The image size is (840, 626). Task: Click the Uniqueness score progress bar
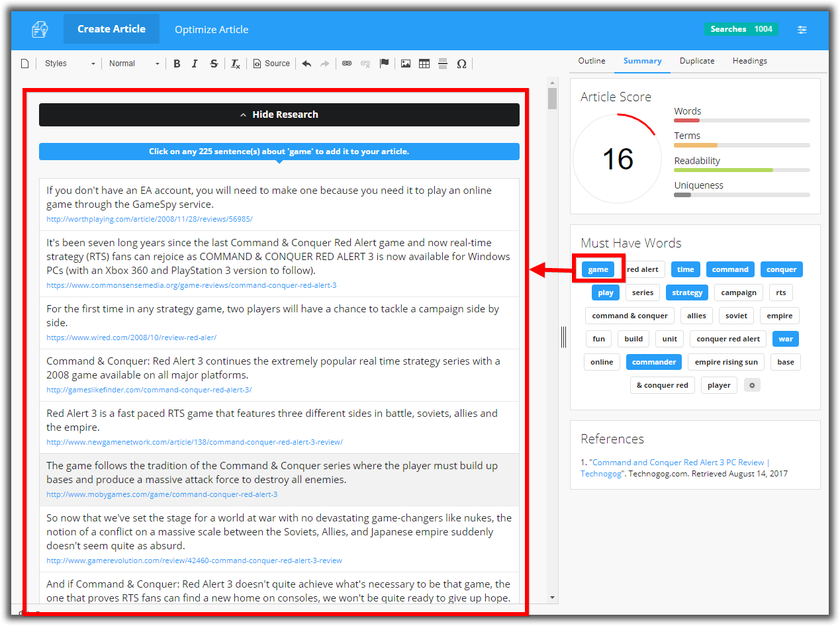742,195
